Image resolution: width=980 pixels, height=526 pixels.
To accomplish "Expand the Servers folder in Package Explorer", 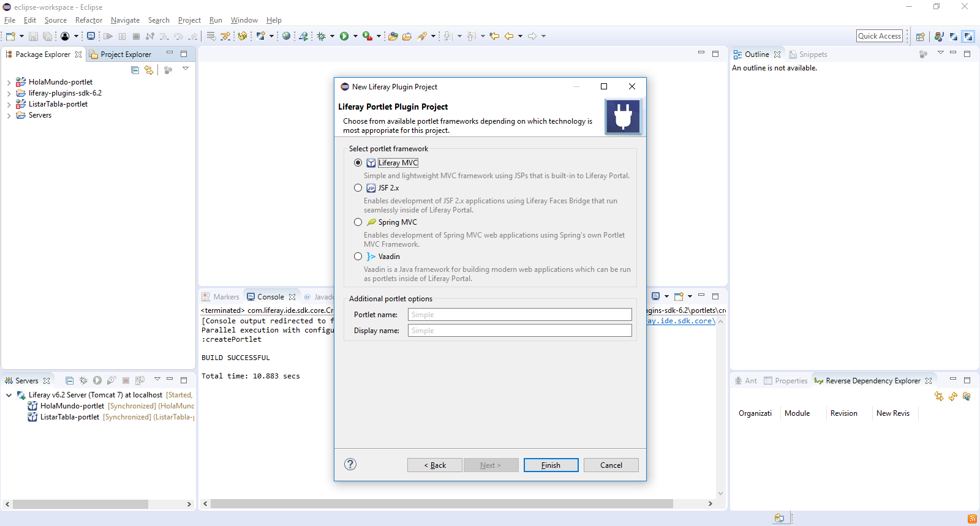I will click(9, 115).
